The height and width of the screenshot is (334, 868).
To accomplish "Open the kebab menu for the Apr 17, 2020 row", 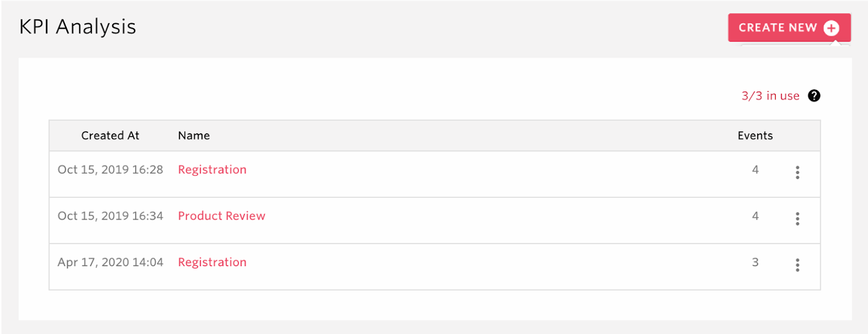I will pyautogui.click(x=797, y=265).
